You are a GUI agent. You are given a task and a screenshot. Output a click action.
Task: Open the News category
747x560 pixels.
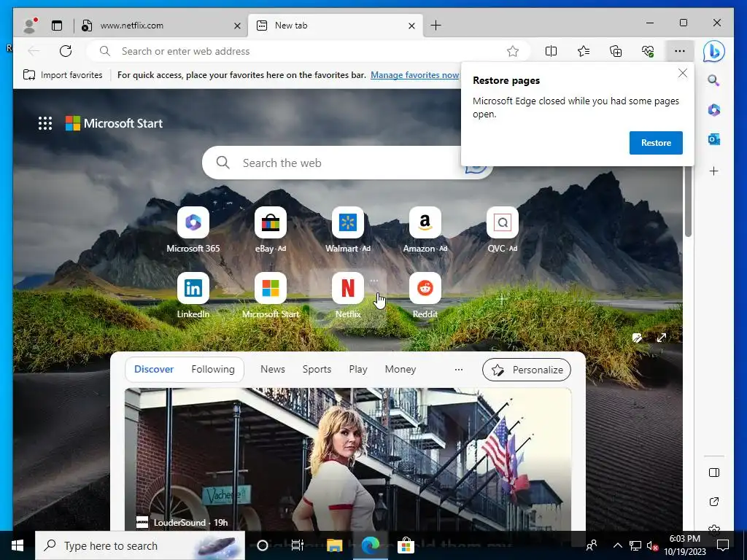(273, 369)
